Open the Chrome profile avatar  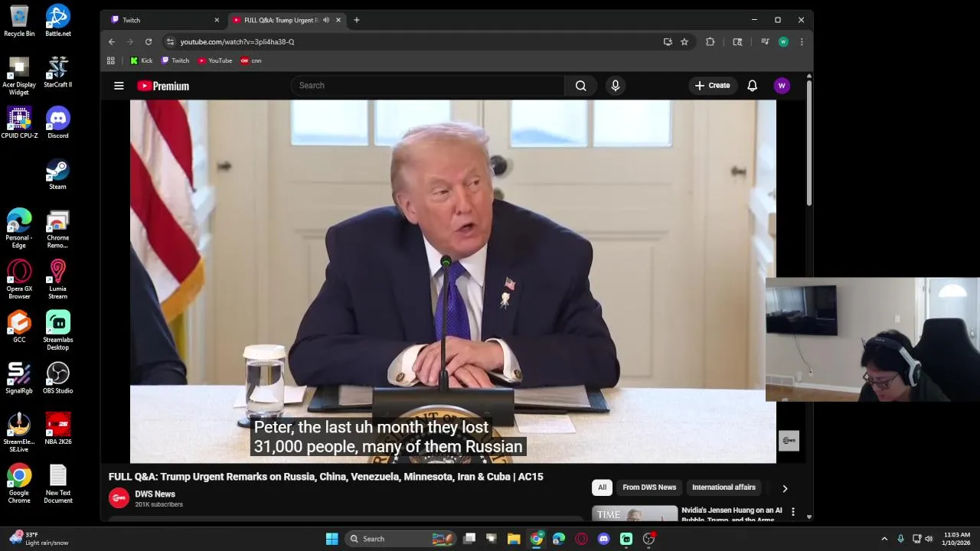[x=783, y=41]
